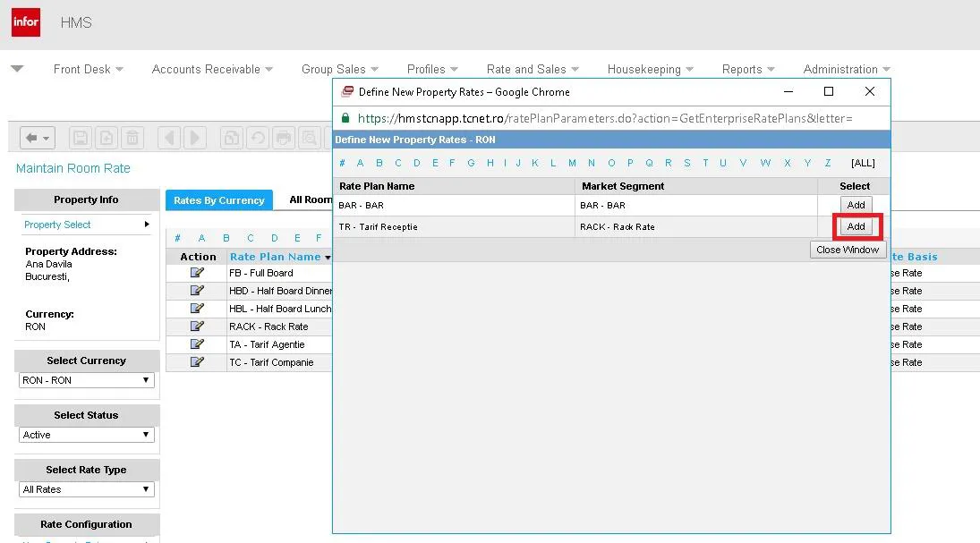The height and width of the screenshot is (543, 980).
Task: Edit the TA - Tarif Agentie rate
Action: point(197,344)
